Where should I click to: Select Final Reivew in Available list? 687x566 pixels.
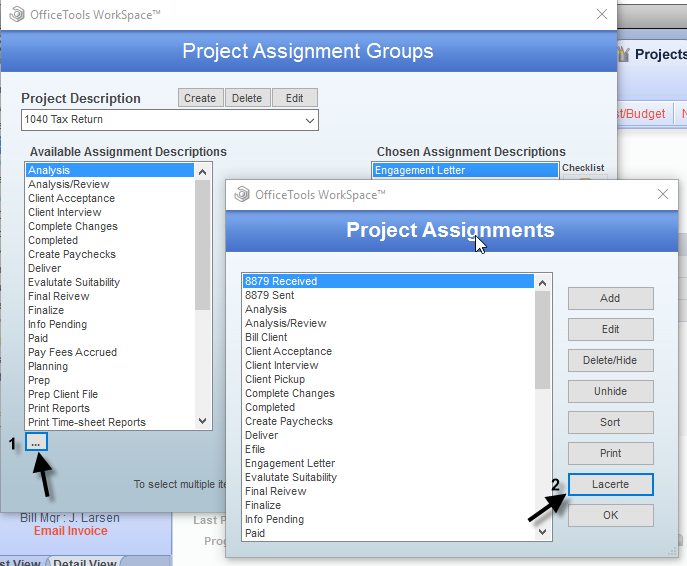pos(110,296)
